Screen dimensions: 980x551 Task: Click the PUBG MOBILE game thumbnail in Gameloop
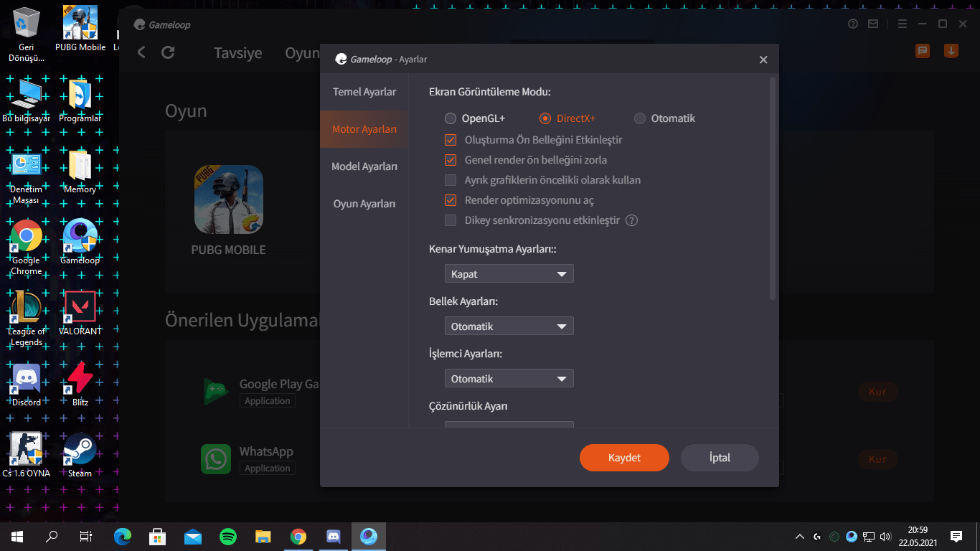click(228, 199)
